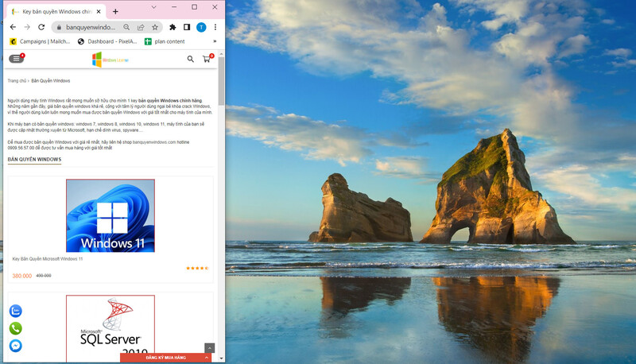Maximize the Chrome window
The height and width of the screenshot is (364, 636).
coord(194,7)
